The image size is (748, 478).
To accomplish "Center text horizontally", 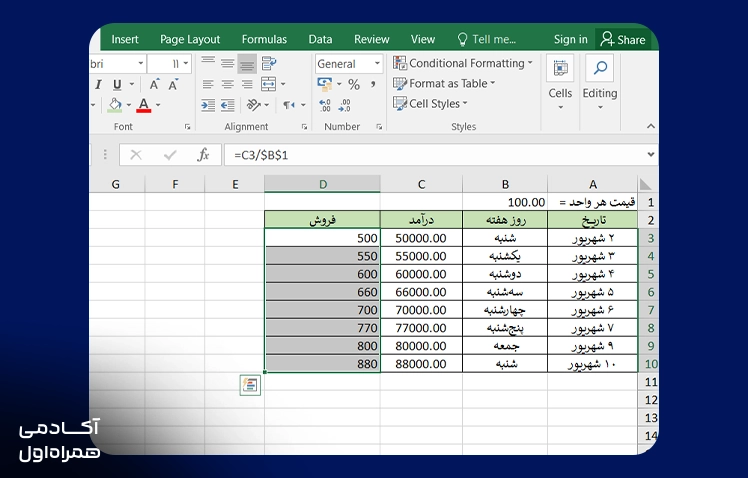I will point(228,84).
